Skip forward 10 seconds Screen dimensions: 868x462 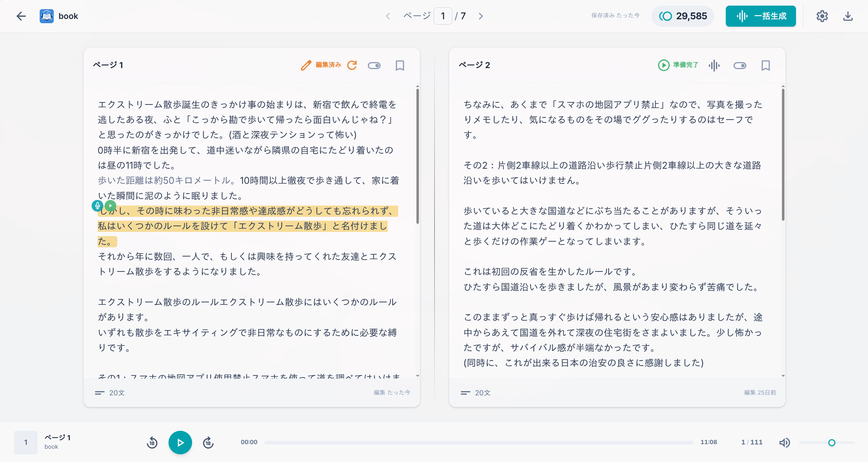[208, 442]
